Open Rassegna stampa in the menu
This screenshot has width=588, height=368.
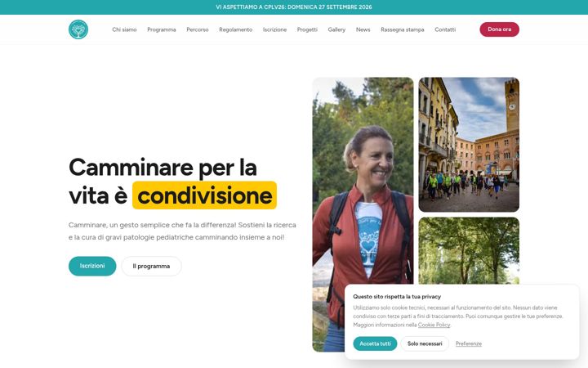(403, 29)
